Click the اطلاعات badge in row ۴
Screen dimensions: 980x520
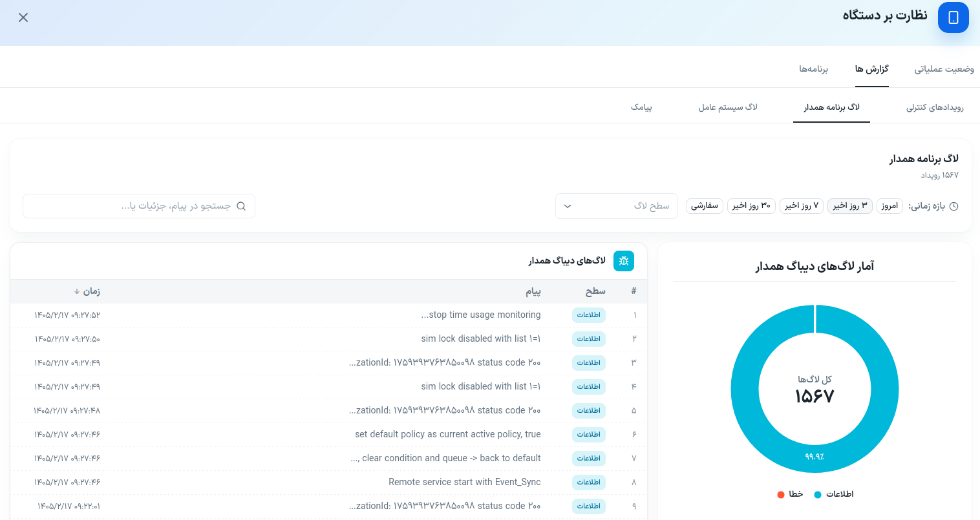[x=589, y=387]
